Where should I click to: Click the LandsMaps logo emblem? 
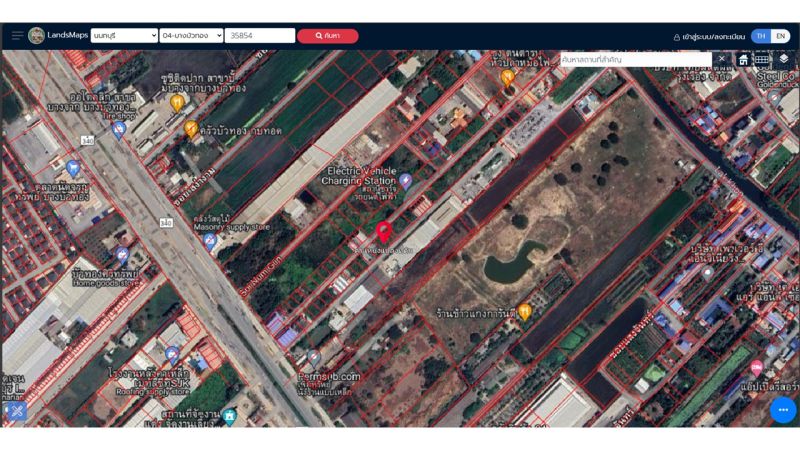click(x=37, y=36)
